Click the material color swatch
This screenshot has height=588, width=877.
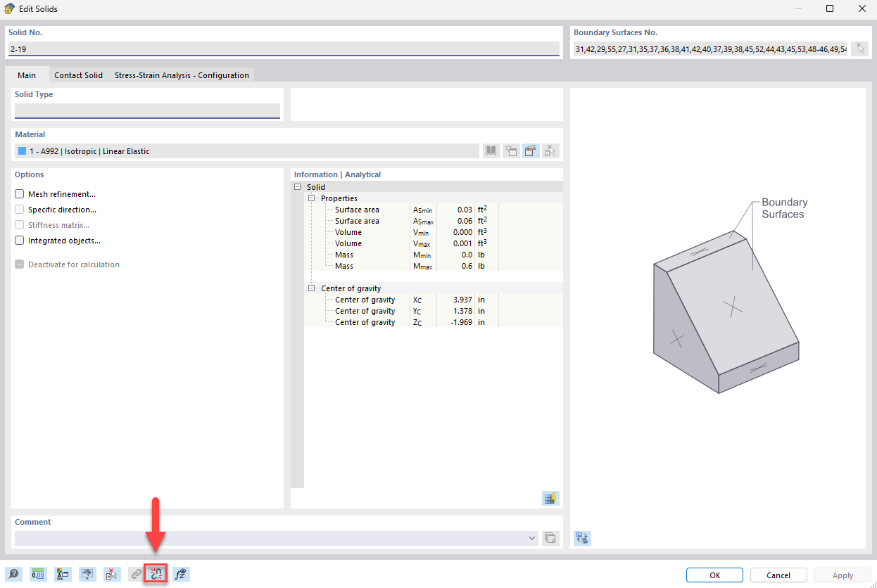pos(22,151)
